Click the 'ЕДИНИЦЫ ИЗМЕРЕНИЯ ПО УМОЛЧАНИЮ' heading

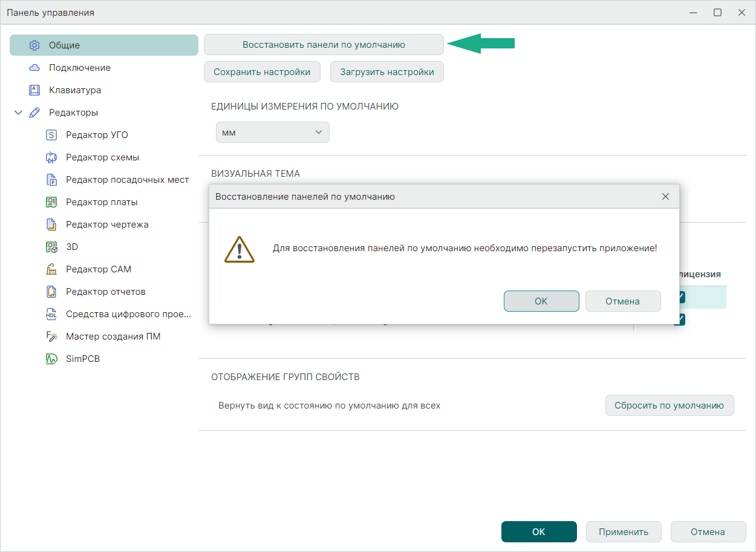(x=305, y=107)
